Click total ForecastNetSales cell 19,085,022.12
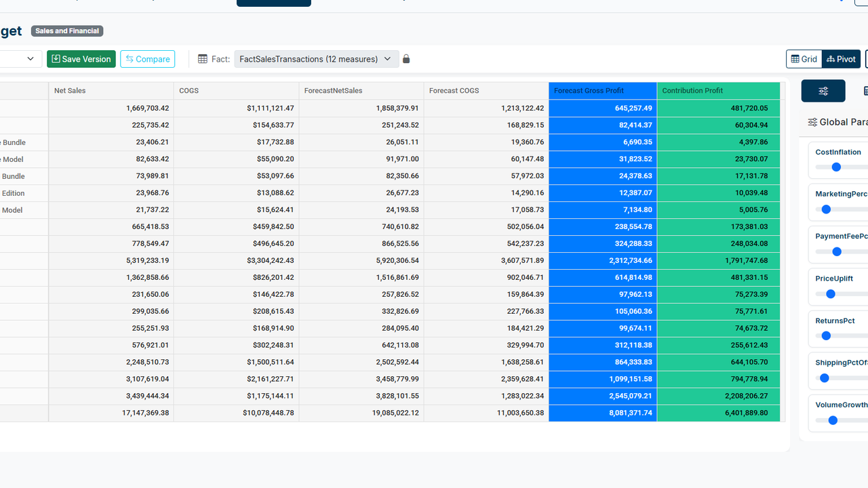 (361, 413)
